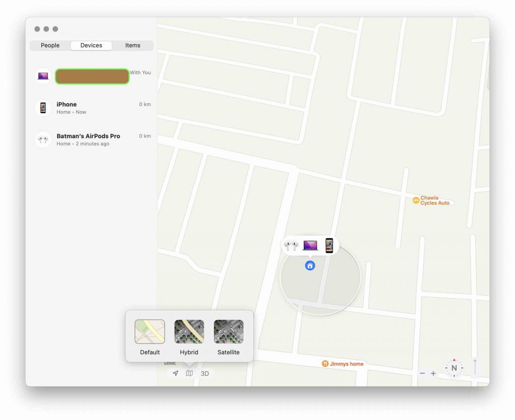Zoom in with the plus button
Image resolution: width=515 pixels, height=420 pixels.
tap(433, 373)
